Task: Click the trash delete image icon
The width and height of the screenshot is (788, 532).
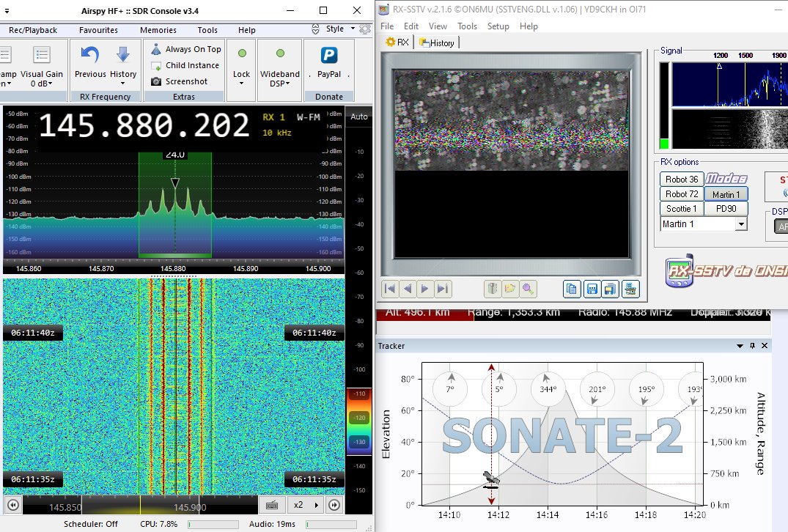Action: [493, 289]
